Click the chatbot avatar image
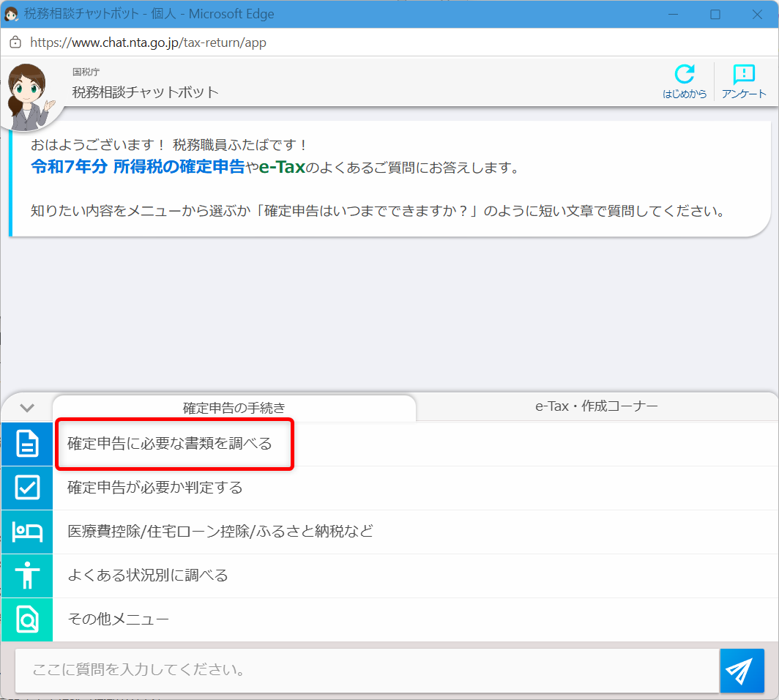This screenshot has height=700, width=779. coord(29,97)
